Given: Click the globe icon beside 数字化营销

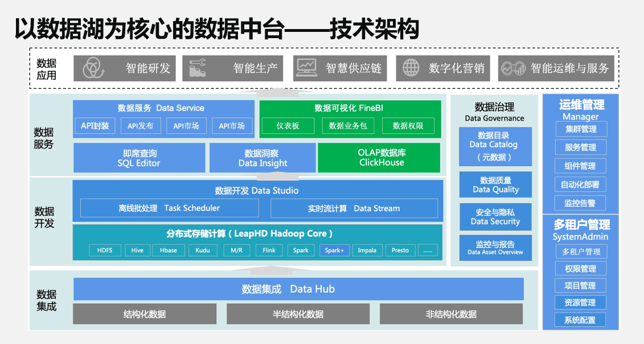Looking at the screenshot, I should point(411,68).
